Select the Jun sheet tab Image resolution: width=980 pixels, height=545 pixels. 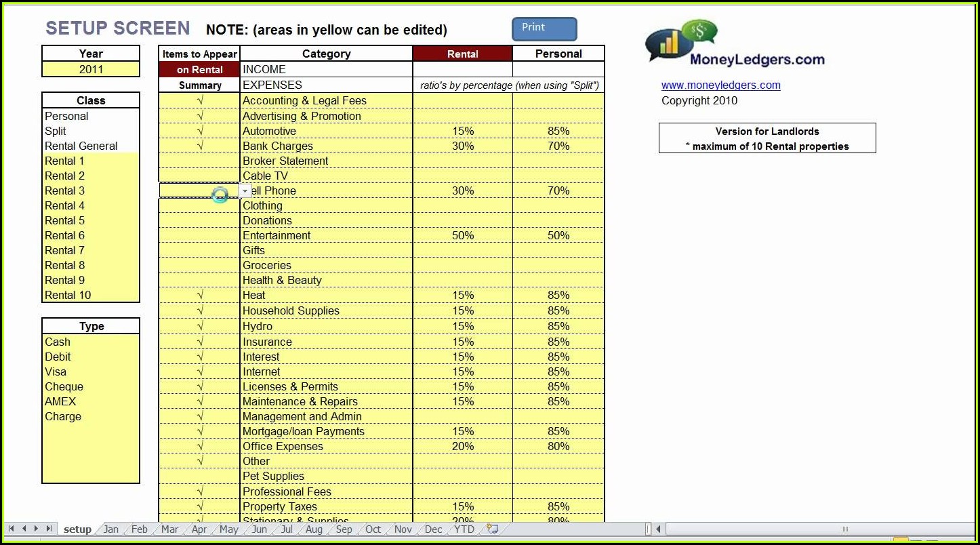click(260, 529)
